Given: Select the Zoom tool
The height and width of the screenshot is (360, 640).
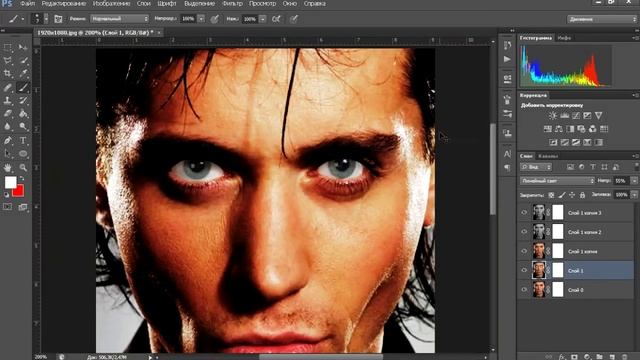Looking at the screenshot, I should coord(23,167).
